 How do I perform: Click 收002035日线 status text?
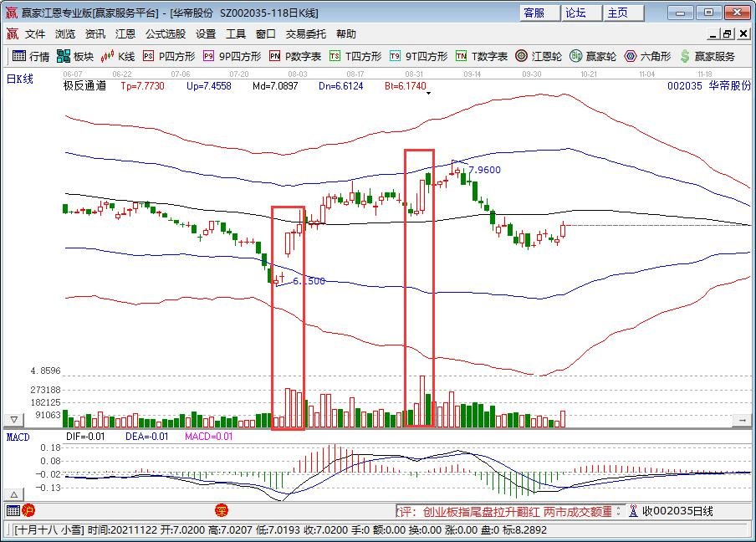pos(677,511)
